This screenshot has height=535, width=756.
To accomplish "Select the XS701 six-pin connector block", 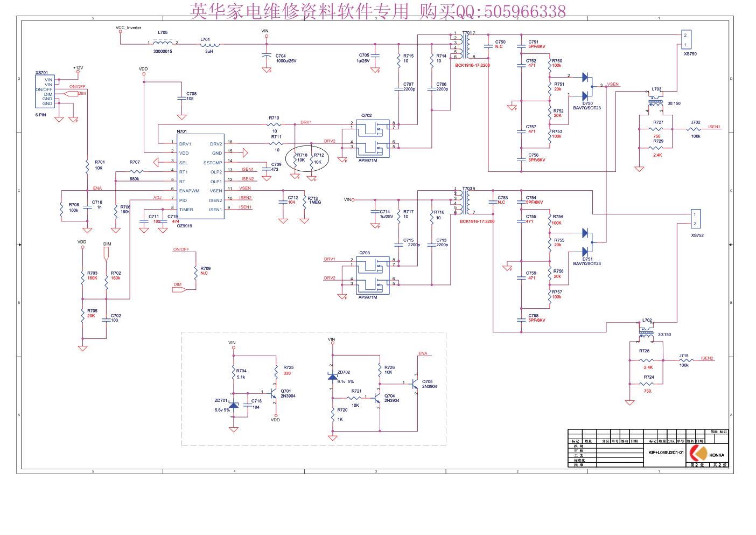I will 45,92.
